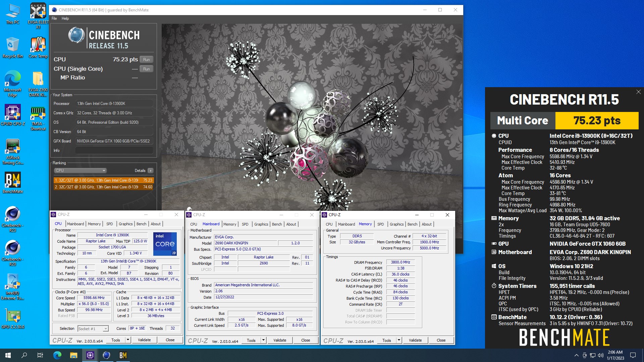Open File Explorer from taskbar

(74, 355)
